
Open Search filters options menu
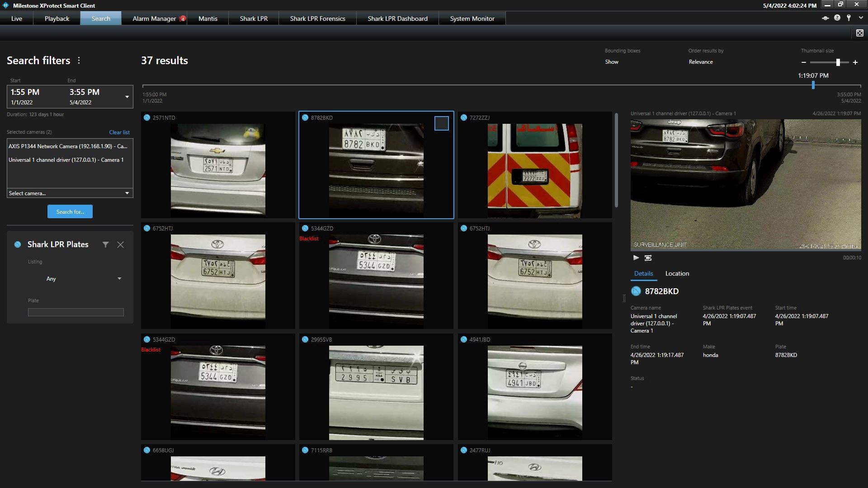(79, 61)
